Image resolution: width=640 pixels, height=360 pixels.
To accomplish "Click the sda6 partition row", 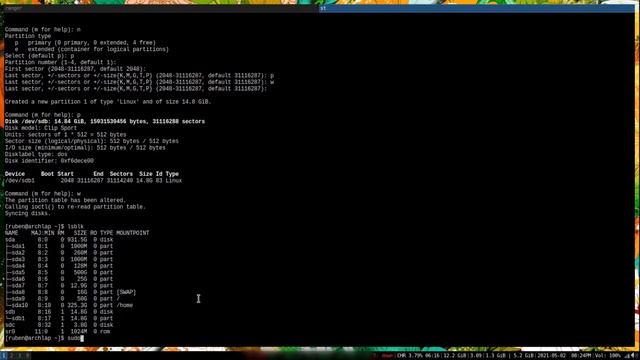I will click(x=59, y=279).
